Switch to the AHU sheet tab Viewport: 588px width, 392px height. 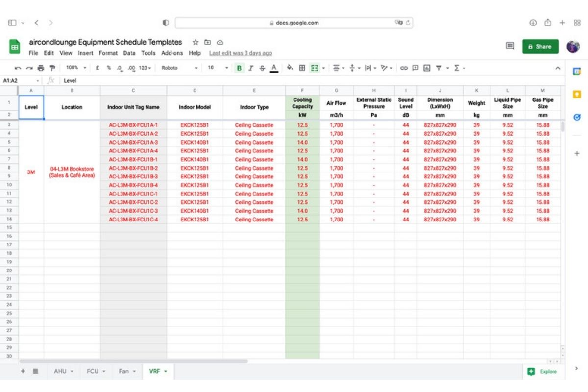click(x=63, y=371)
